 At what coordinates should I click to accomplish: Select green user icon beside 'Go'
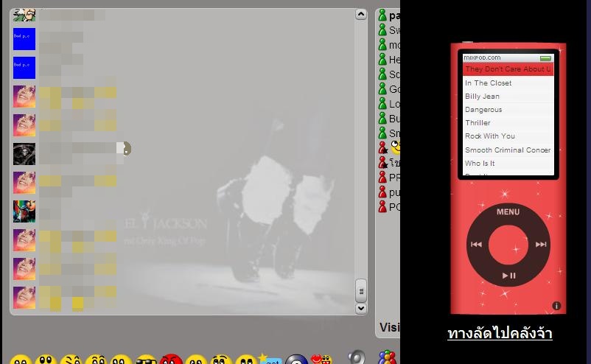coord(382,89)
